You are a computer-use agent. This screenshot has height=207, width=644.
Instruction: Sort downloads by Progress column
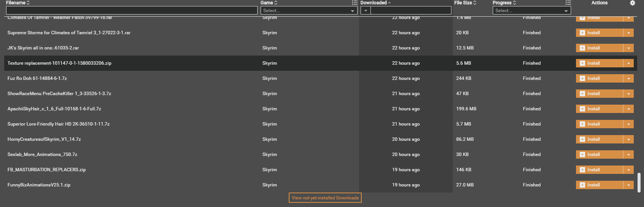click(514, 3)
